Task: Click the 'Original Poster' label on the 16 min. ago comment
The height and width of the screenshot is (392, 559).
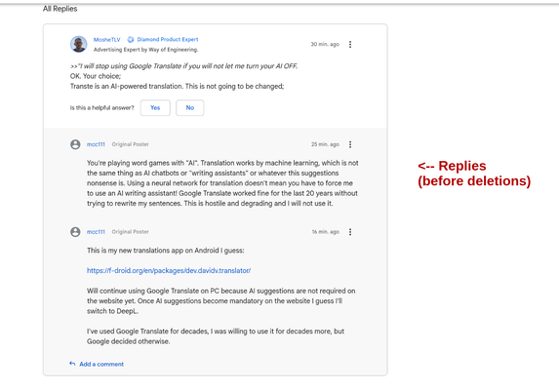Action: (x=130, y=232)
